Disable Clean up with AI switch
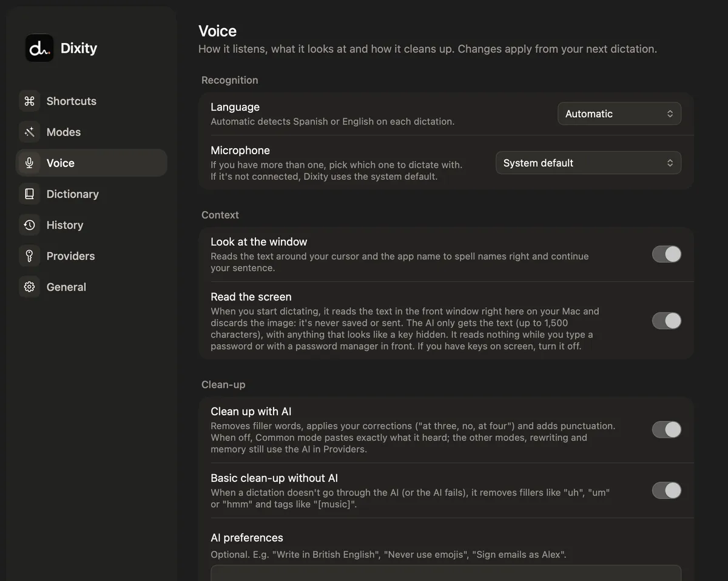This screenshot has height=581, width=728. tap(667, 430)
